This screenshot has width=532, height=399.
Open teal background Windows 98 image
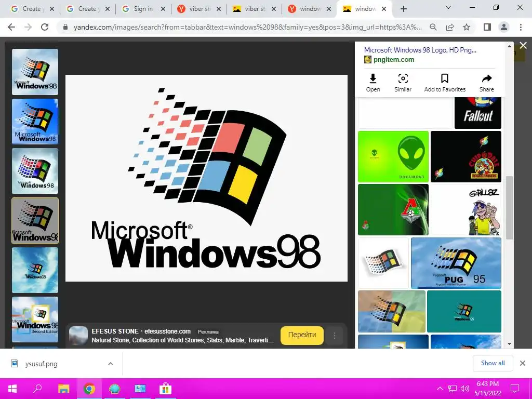coord(464,312)
